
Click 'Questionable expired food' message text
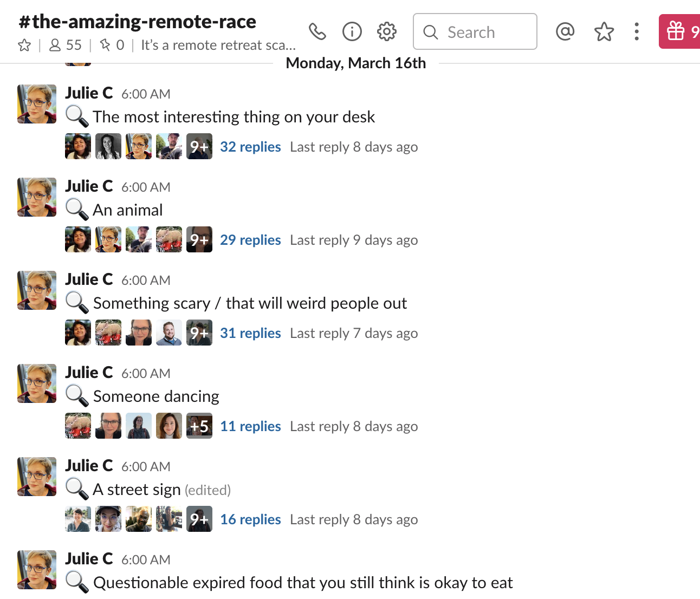[x=303, y=583]
